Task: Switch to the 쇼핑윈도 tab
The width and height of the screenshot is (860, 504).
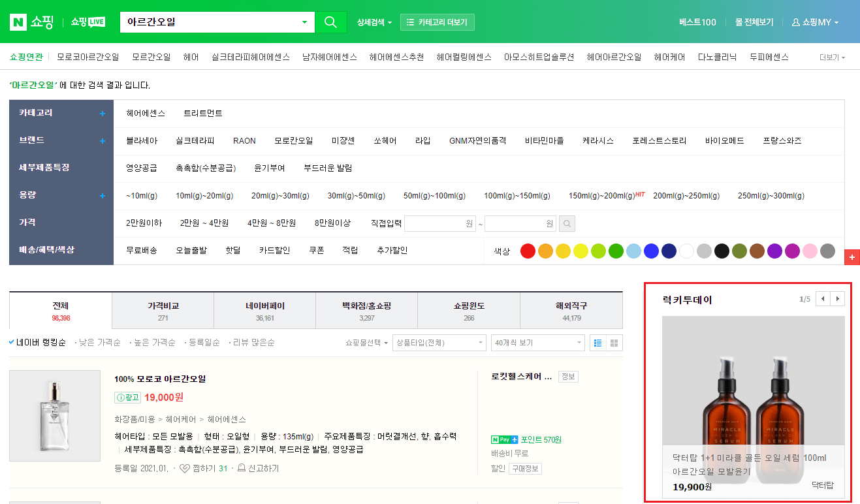Action: tap(469, 310)
